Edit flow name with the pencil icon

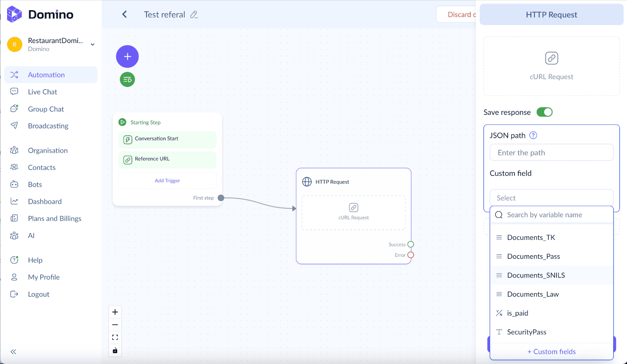tap(194, 14)
